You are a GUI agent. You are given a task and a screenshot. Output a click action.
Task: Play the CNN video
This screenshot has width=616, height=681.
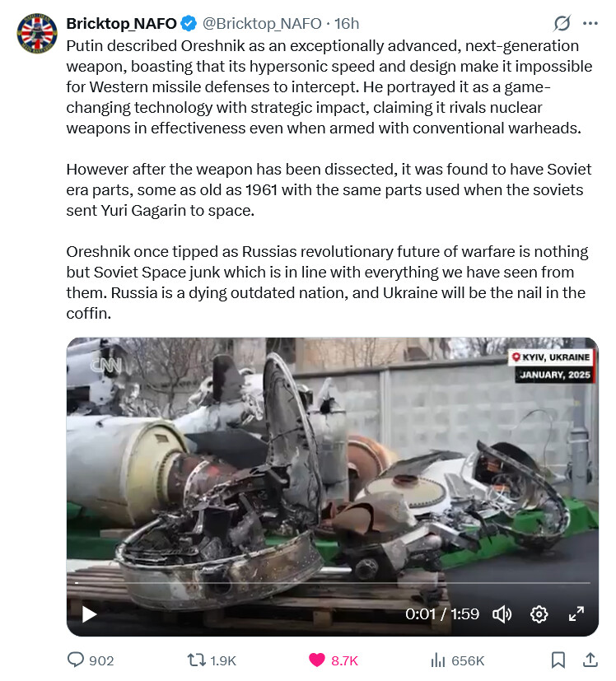(89, 614)
